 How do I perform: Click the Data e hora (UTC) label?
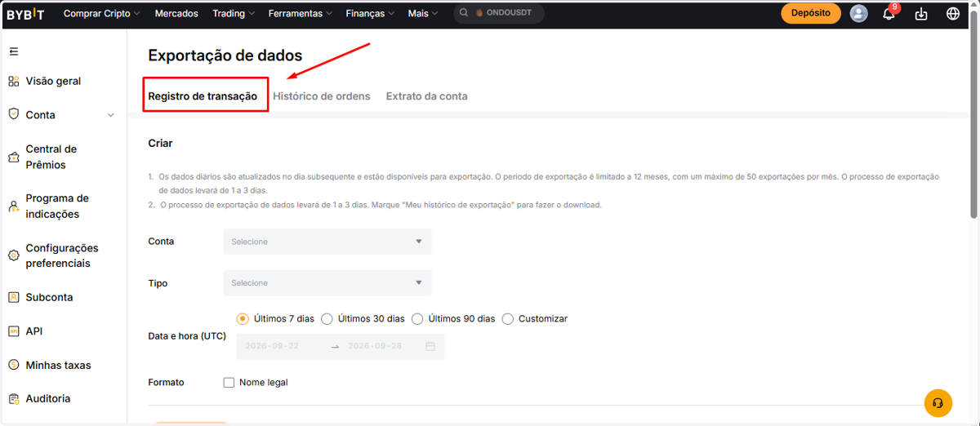pyautogui.click(x=187, y=336)
